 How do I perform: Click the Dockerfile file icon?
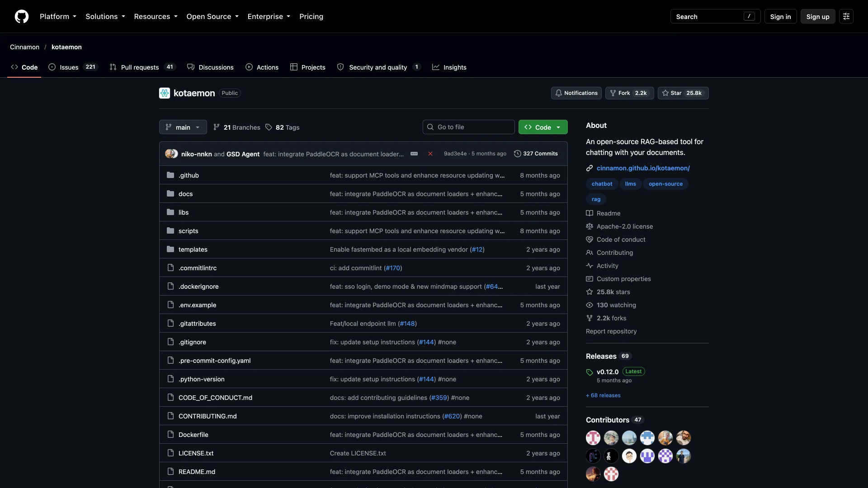tap(170, 435)
